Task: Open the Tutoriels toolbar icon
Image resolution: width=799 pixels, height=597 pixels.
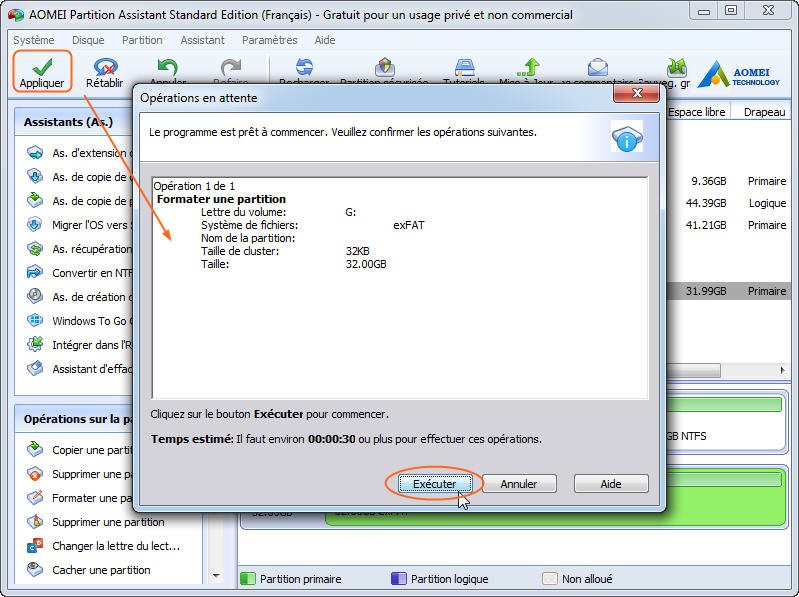Action: tap(464, 67)
